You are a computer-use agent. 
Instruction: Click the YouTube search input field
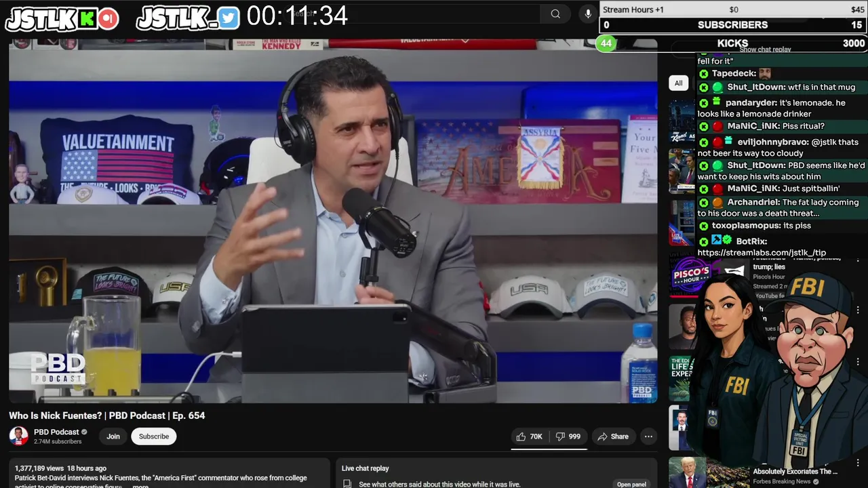click(x=414, y=14)
